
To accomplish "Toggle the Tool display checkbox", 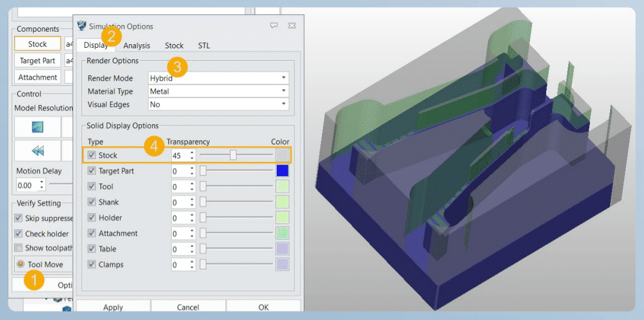I will point(92,187).
